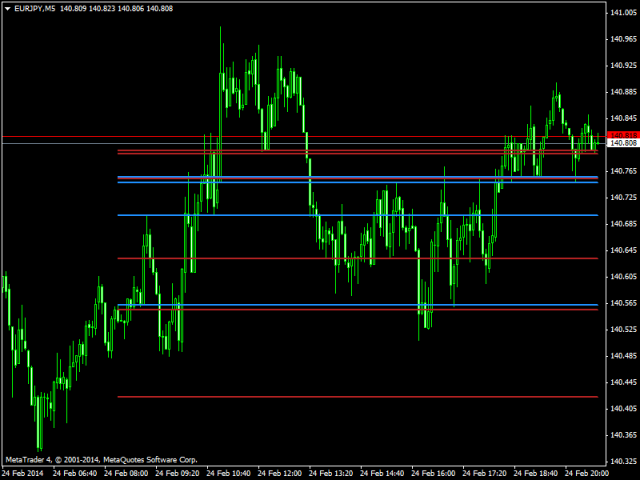The image size is (640, 480).
Task: Click the 140.565 price scale label
Action: pyautogui.click(x=623, y=303)
